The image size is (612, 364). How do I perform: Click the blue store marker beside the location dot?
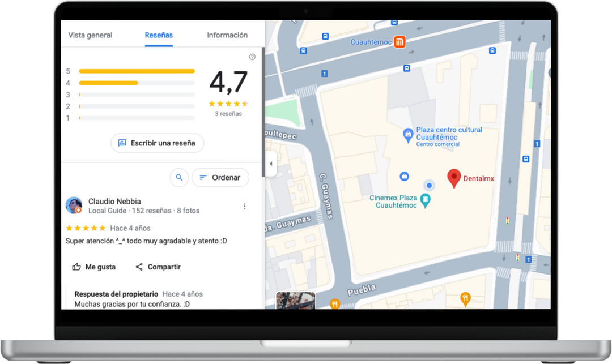pos(405,177)
